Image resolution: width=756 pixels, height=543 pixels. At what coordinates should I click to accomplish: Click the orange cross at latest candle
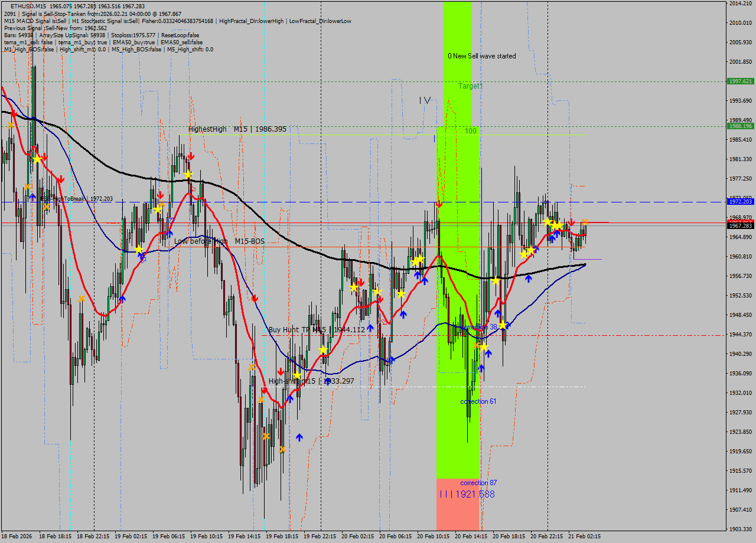[x=584, y=223]
